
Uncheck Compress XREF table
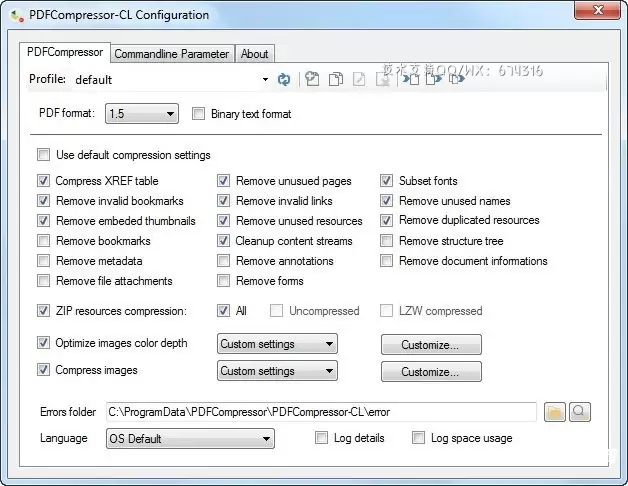coord(43,181)
